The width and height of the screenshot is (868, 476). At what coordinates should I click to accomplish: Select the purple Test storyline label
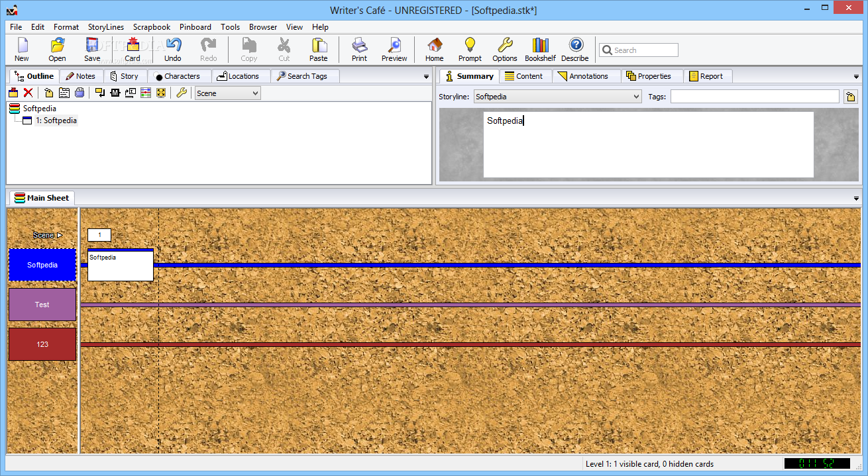click(42, 305)
